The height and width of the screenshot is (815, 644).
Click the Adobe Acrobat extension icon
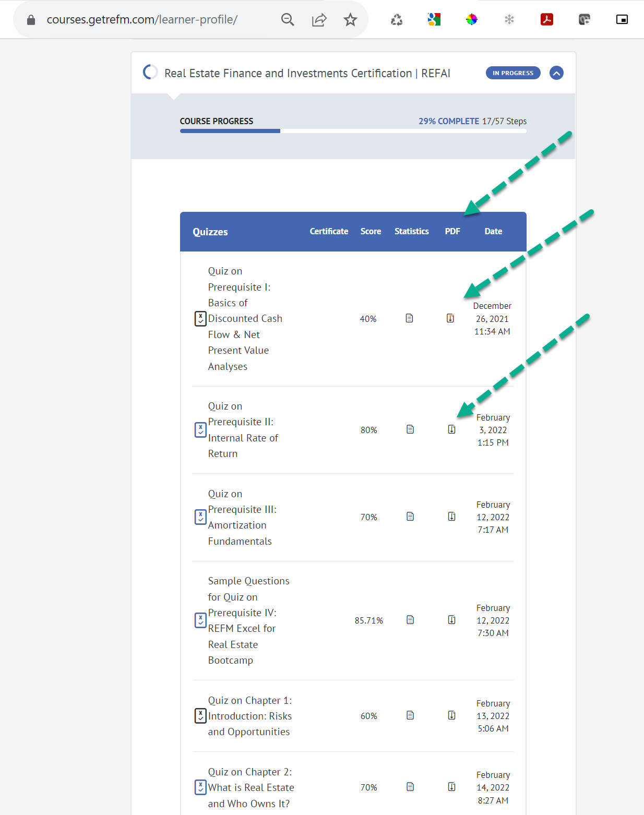(546, 19)
